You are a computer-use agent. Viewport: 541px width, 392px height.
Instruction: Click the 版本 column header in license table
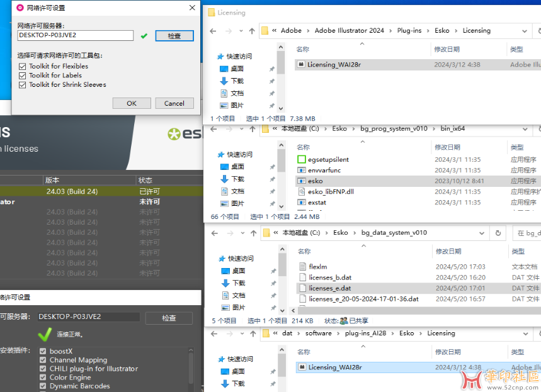click(x=52, y=180)
